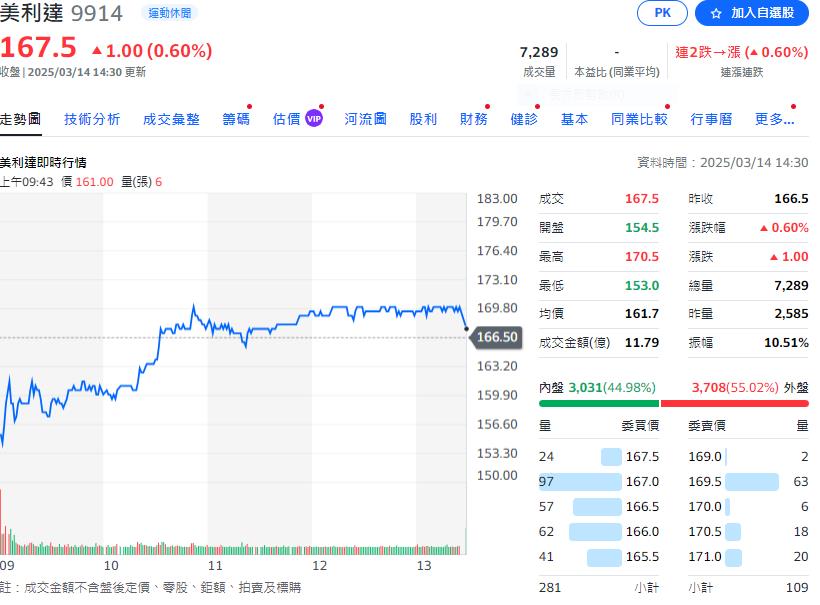This screenshot has height=605, width=820.
Task: Click ask price 171.0 row
Action: [748, 557]
